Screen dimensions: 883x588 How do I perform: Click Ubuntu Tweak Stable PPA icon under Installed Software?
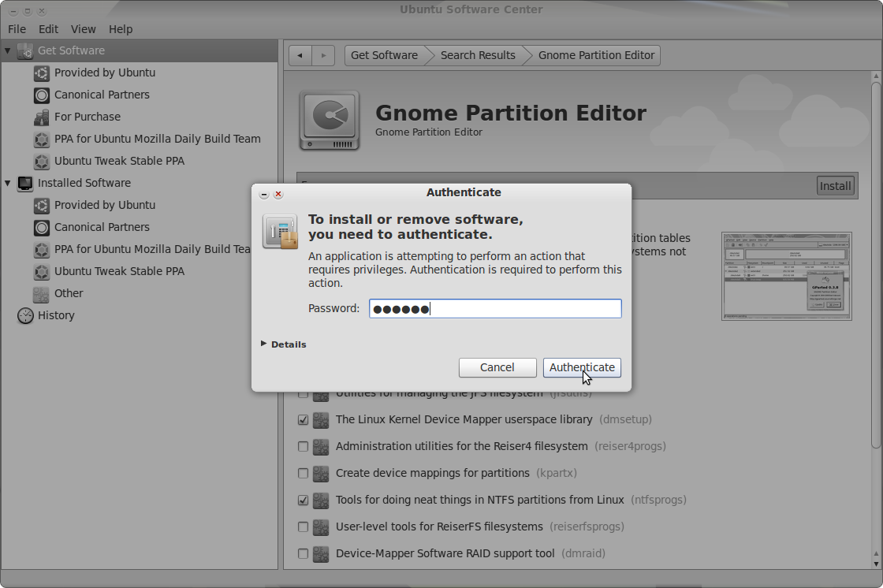[x=42, y=271]
